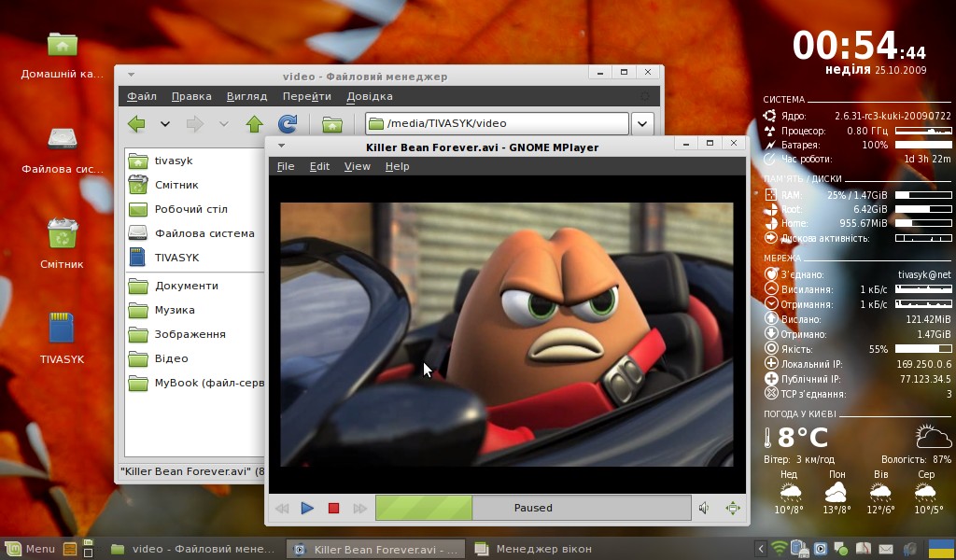
Task: Click the greyed Forward arrow in file manager
Action: tap(194, 124)
